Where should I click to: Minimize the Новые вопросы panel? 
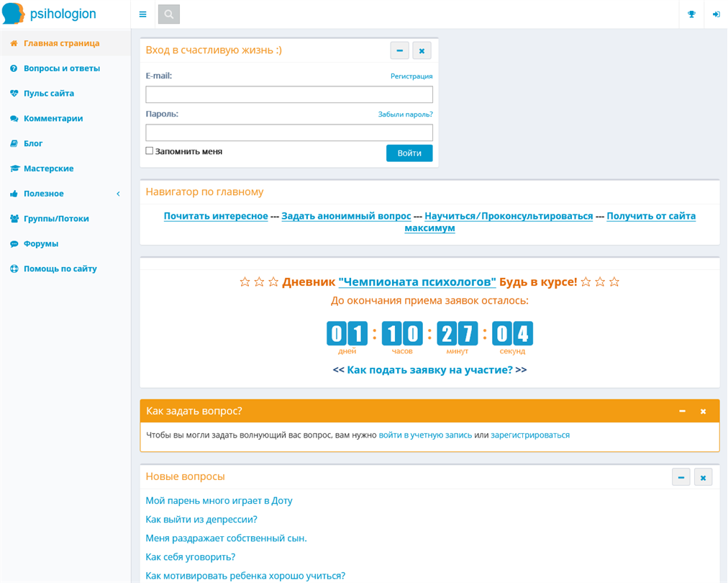681,477
